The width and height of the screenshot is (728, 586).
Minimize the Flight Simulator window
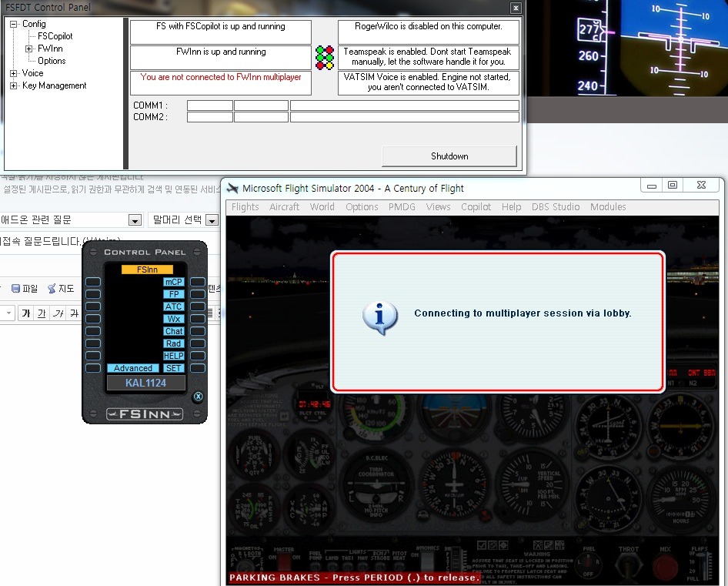[652, 186]
